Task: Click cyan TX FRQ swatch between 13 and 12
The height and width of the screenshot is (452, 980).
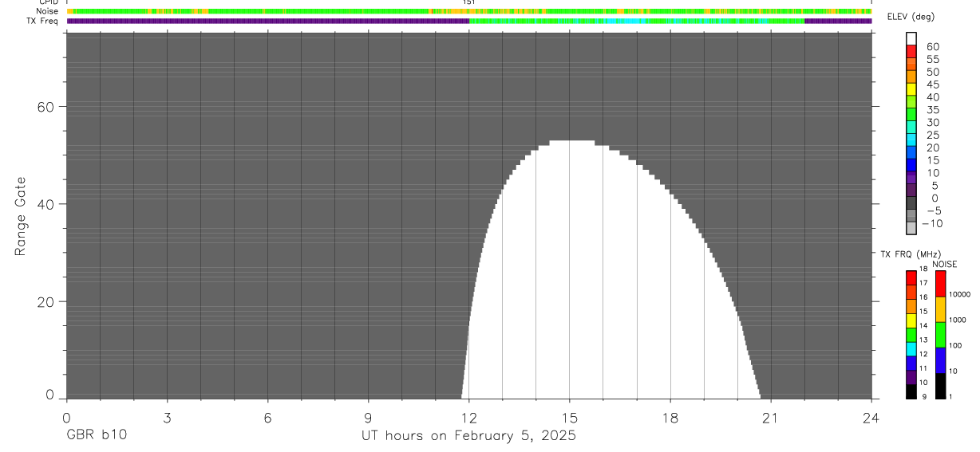Action: tap(911, 348)
